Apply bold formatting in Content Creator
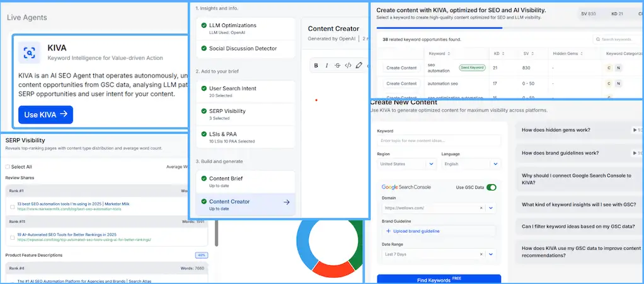The image size is (644, 284). 316,65
